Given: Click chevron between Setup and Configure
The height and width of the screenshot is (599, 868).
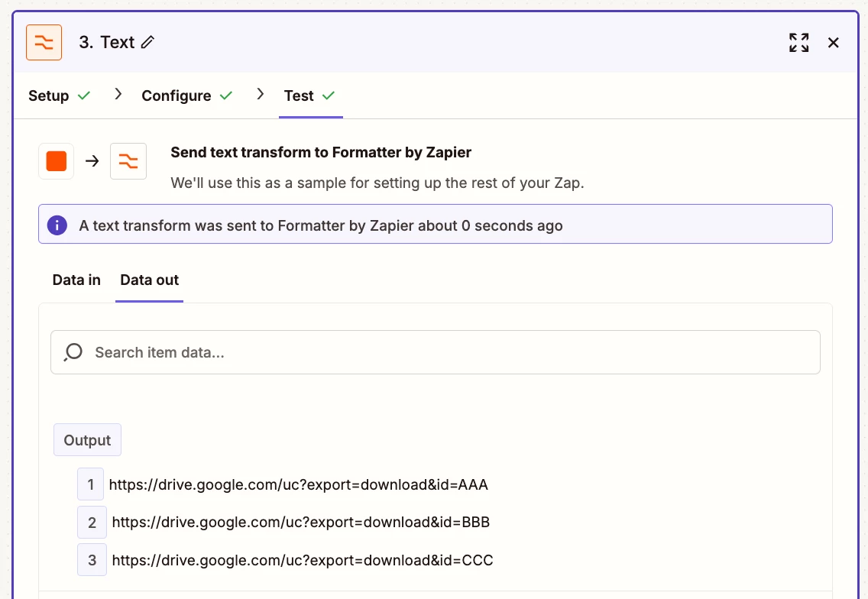Looking at the screenshot, I should tap(118, 94).
